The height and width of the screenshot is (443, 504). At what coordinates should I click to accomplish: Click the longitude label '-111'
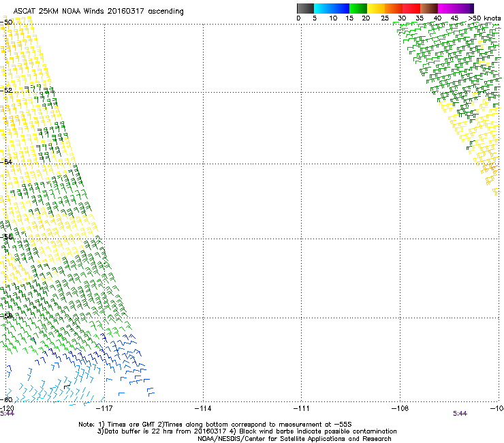click(301, 408)
